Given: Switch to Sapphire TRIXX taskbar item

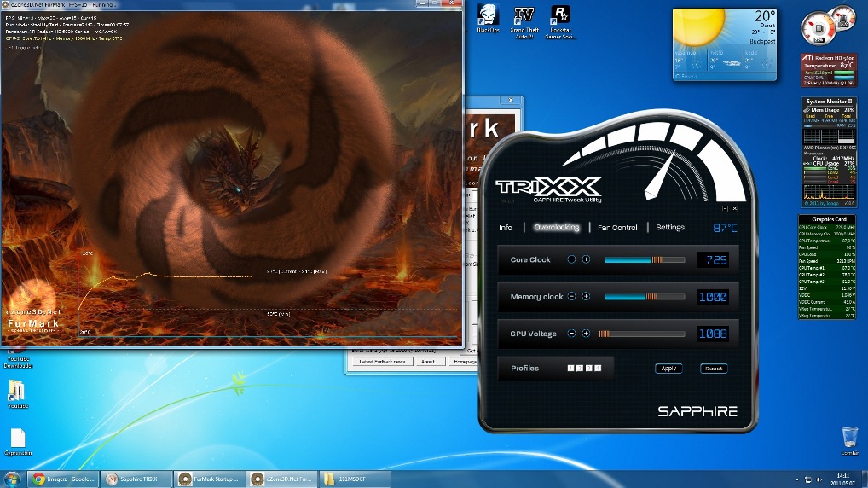Looking at the screenshot, I should [136, 479].
